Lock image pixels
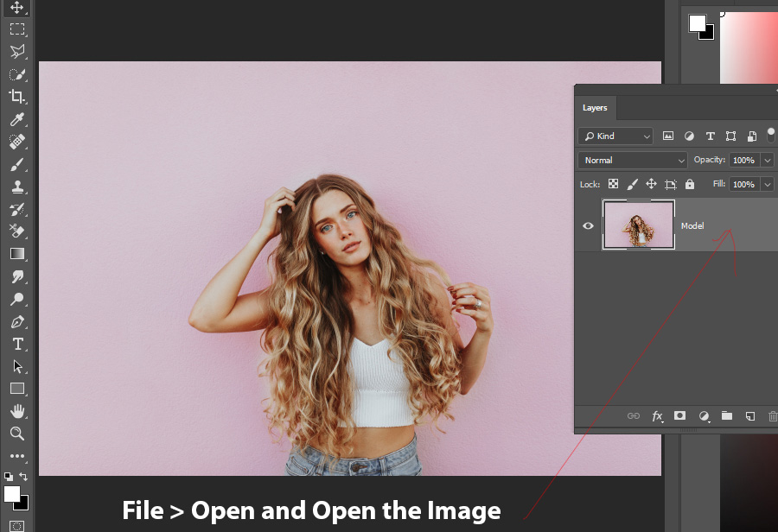 point(632,184)
